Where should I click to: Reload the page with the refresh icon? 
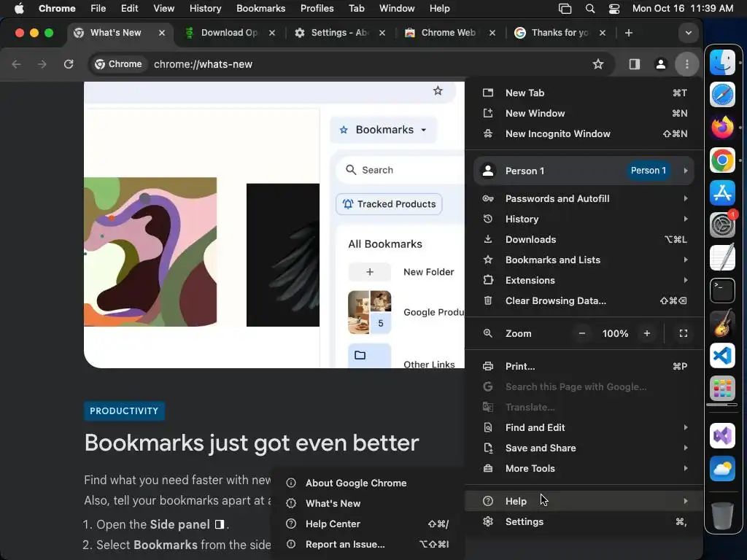pyautogui.click(x=69, y=64)
